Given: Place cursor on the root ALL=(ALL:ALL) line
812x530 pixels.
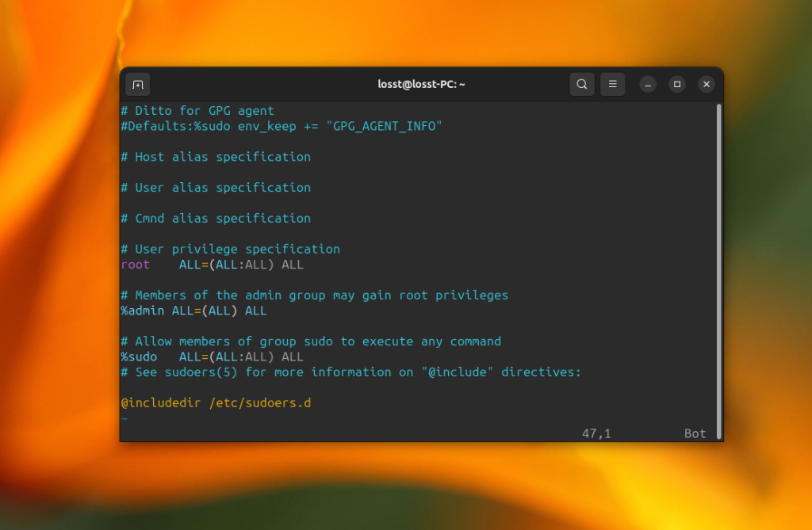Looking at the screenshot, I should (212, 265).
